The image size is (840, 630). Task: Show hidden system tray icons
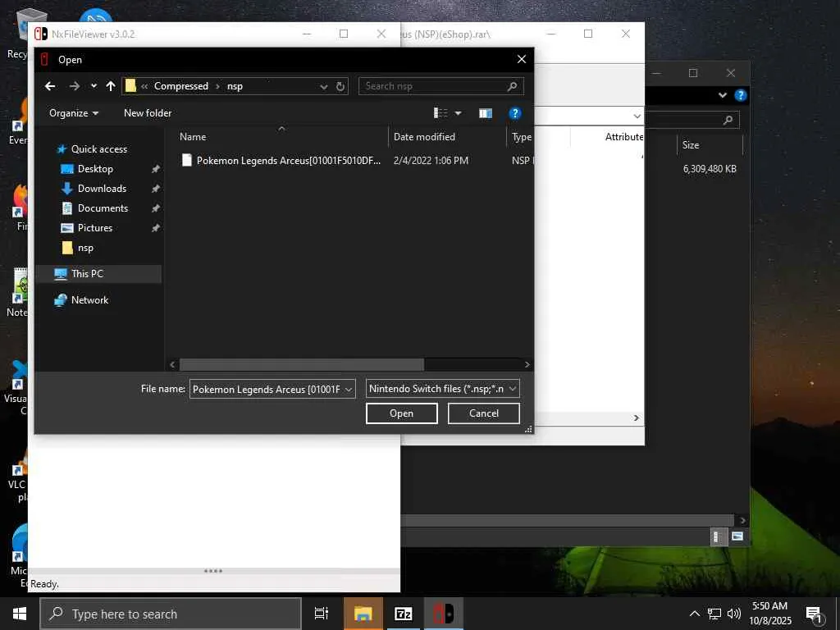click(x=694, y=614)
